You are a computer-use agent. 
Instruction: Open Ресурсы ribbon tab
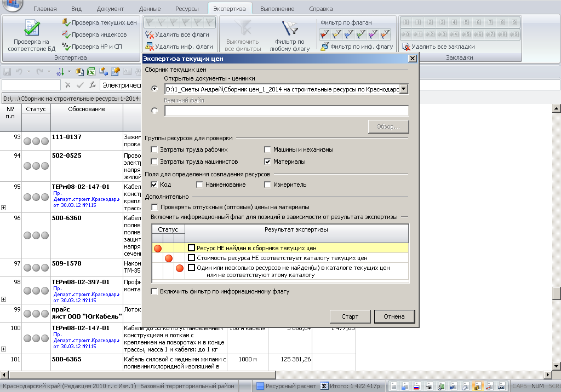(187, 9)
